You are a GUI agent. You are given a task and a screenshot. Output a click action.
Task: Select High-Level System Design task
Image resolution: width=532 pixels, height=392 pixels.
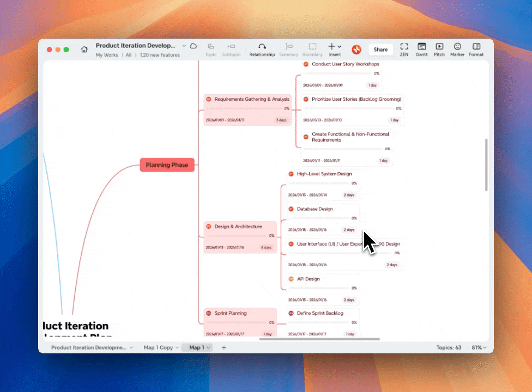click(322, 185)
